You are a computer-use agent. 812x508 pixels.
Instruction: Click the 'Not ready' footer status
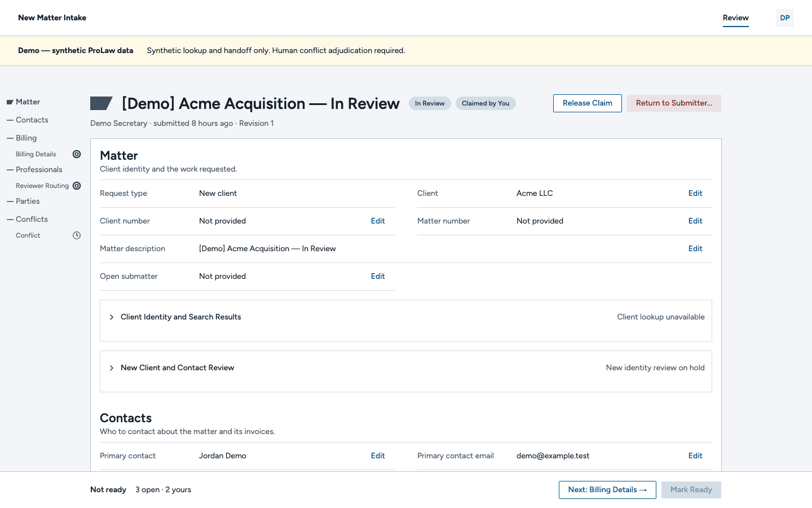click(108, 490)
